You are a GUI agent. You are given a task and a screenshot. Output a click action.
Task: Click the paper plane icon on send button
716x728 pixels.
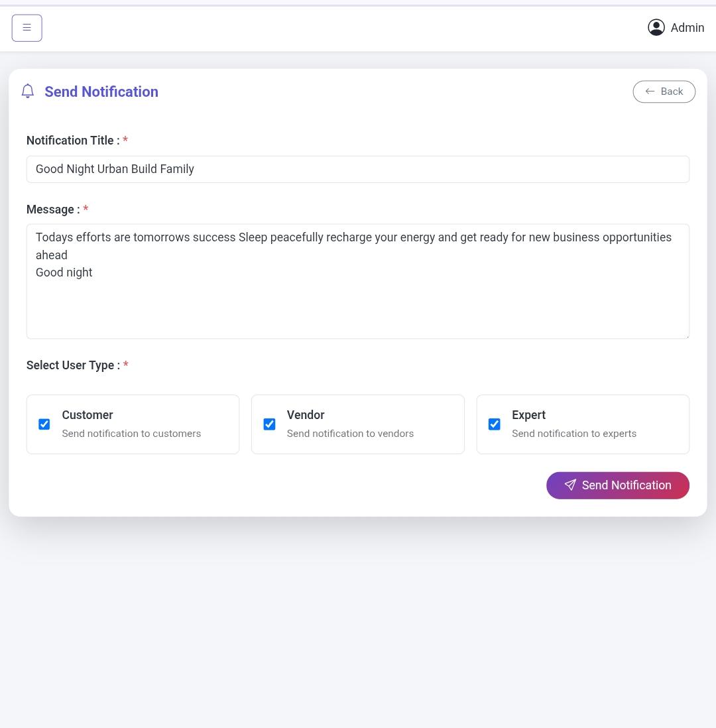pos(570,485)
